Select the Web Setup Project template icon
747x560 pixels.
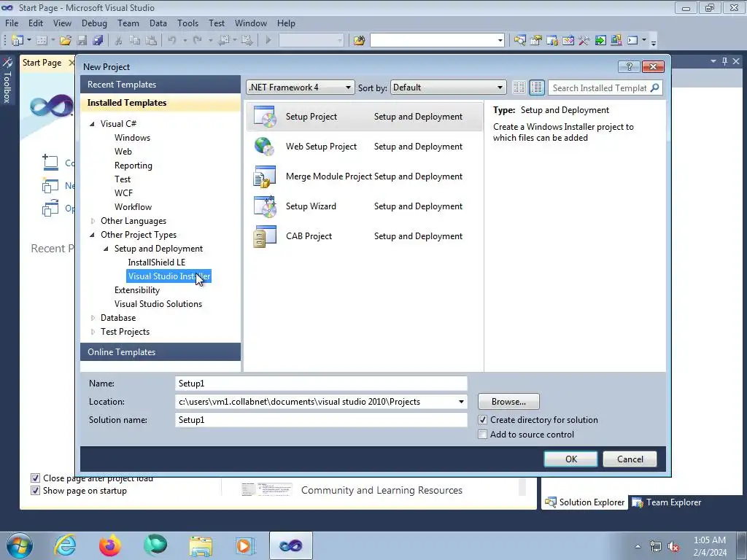265,147
